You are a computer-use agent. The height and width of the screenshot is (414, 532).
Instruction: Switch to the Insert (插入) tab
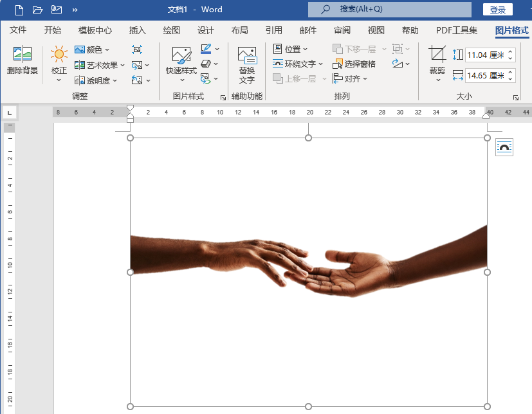pyautogui.click(x=138, y=30)
